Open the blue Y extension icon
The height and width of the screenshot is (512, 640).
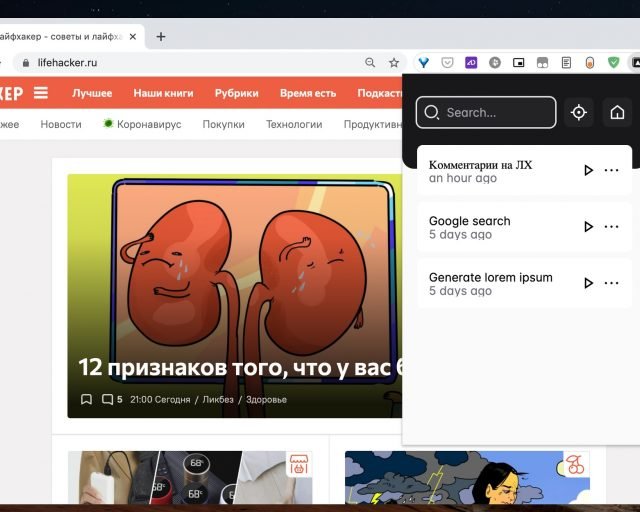[x=424, y=62]
